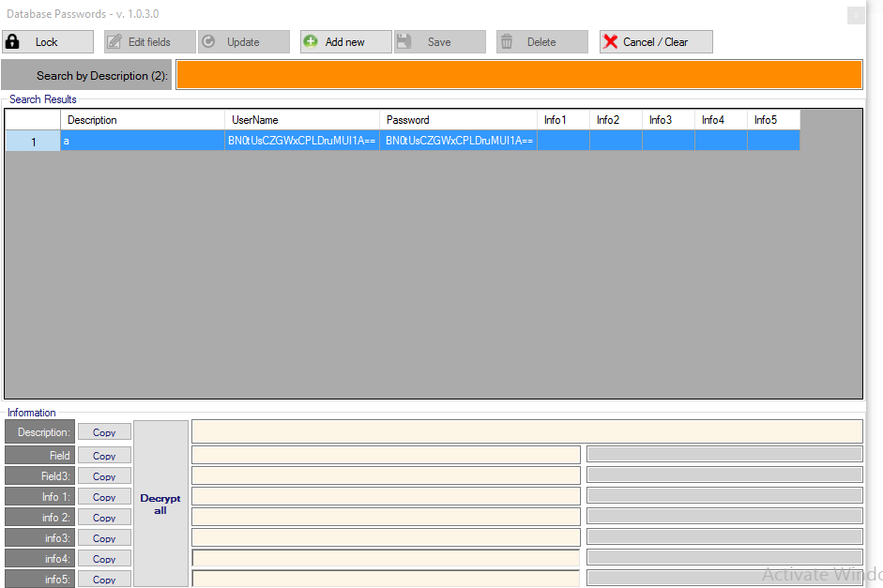
Task: Focus the orange search by description box
Action: [x=518, y=75]
